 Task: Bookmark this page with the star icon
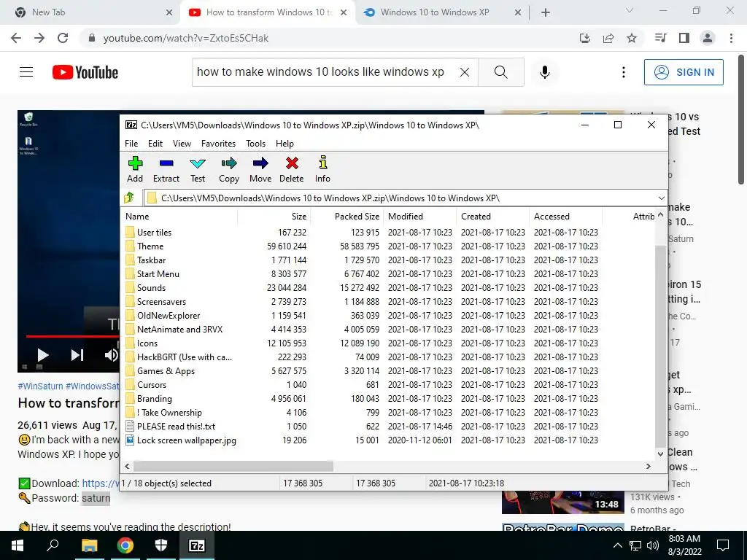(632, 38)
